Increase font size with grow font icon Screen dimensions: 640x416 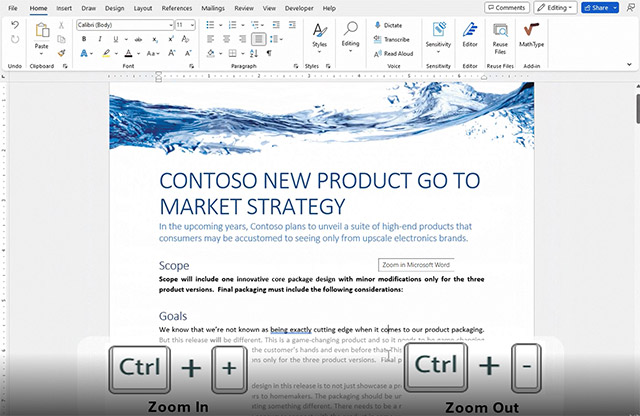click(172, 53)
